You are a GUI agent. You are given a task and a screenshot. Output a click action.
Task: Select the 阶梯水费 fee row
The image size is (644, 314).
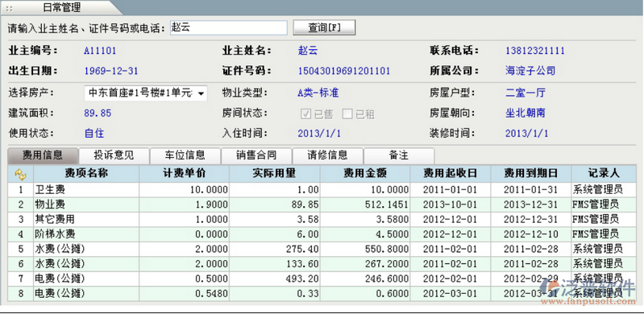click(322, 234)
